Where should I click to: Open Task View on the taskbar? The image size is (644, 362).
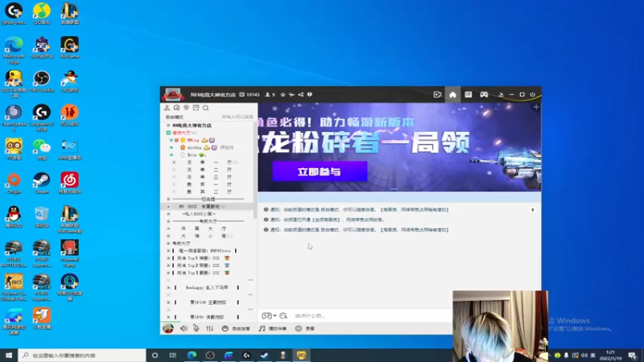pyautogui.click(x=173, y=355)
